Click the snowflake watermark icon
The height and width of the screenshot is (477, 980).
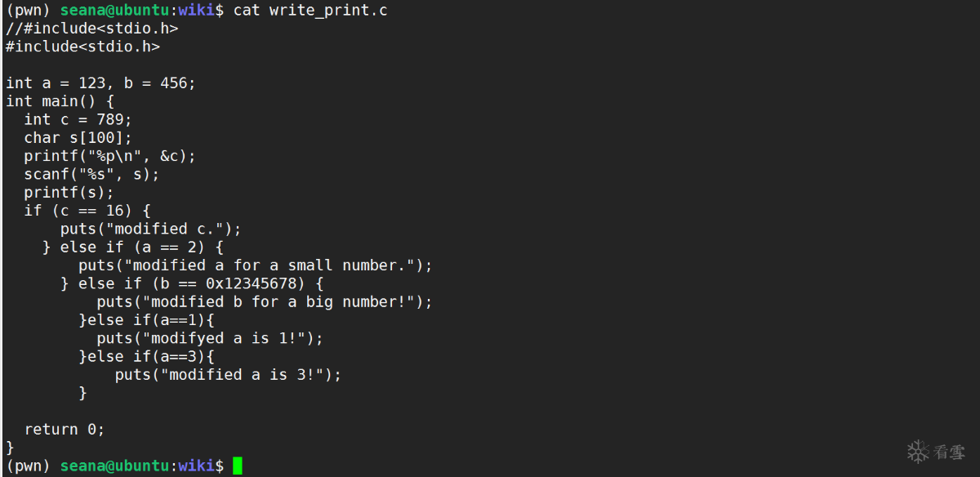click(x=919, y=451)
